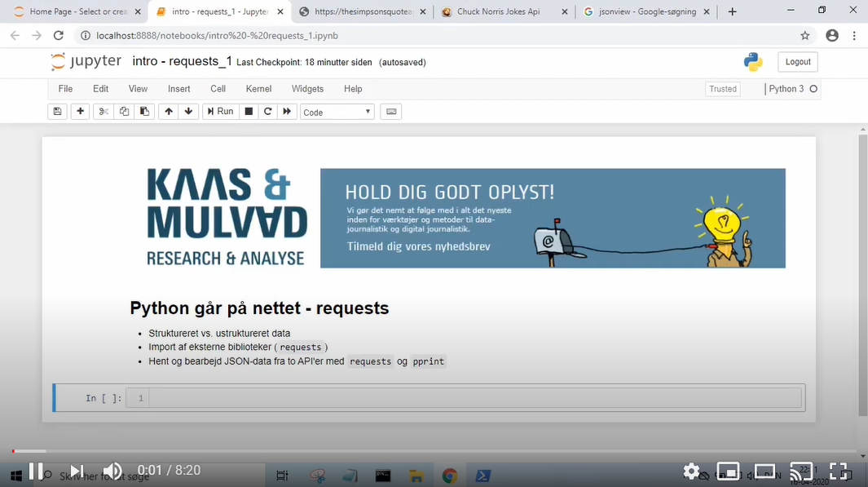Click the Python logo icon
This screenshot has width=868, height=487.
753,62
